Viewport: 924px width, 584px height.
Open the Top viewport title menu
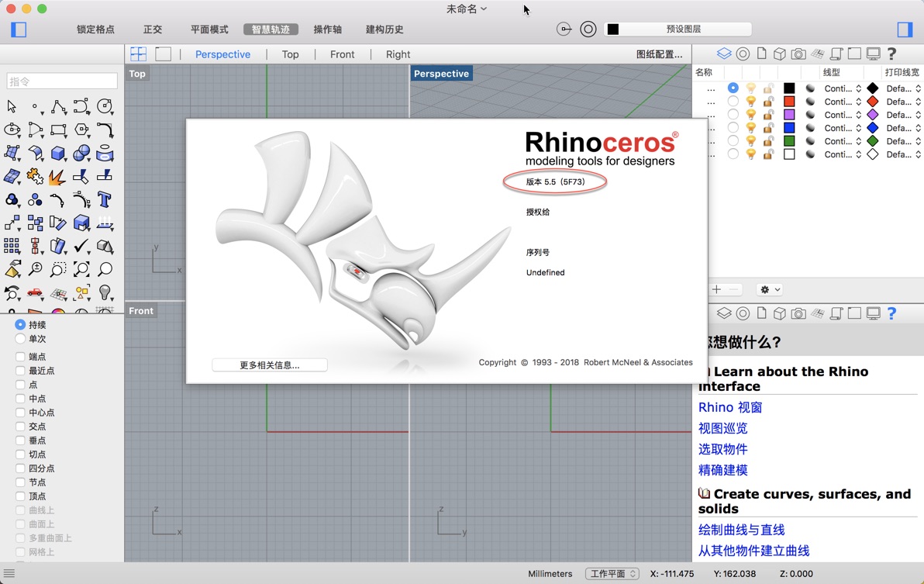(x=137, y=74)
